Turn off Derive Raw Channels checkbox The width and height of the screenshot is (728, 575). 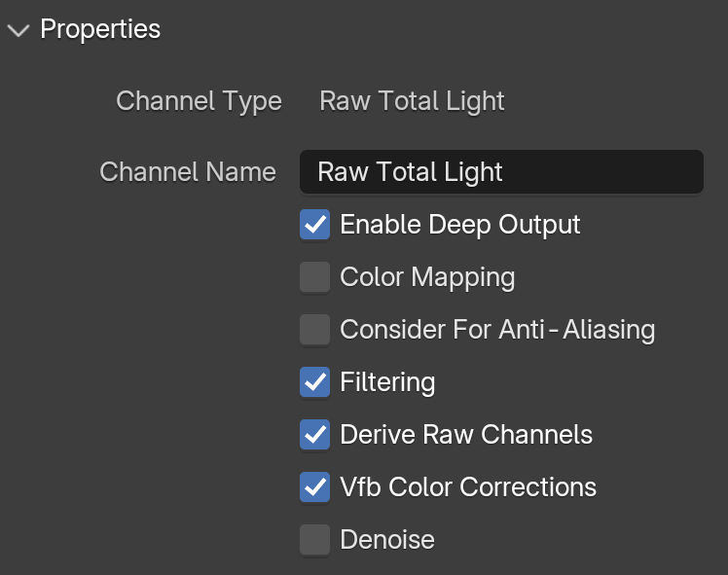(314, 434)
